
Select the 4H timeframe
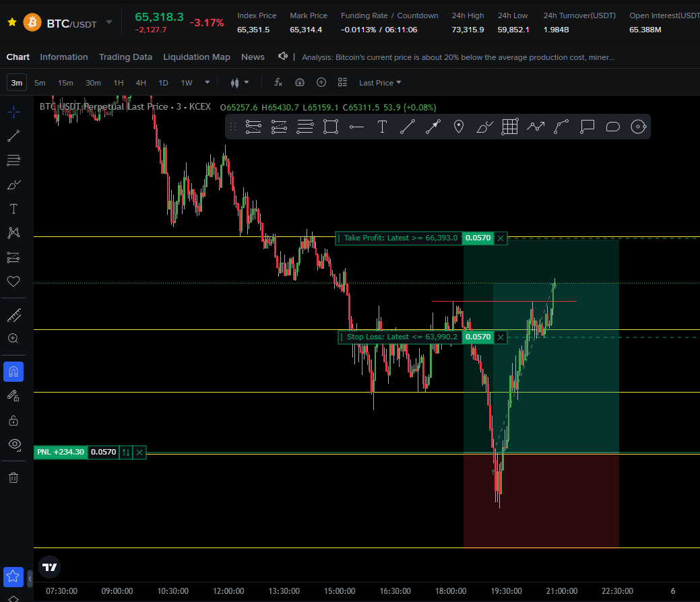[x=141, y=83]
